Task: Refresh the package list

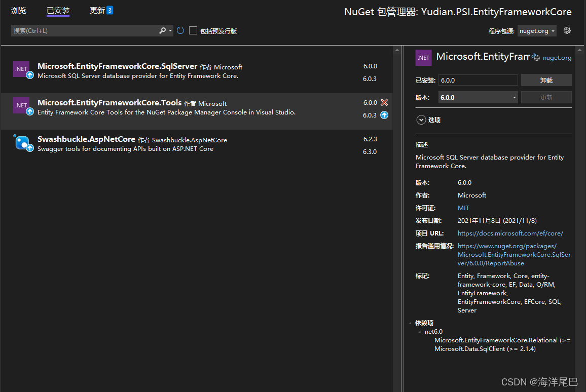Action: coord(180,30)
